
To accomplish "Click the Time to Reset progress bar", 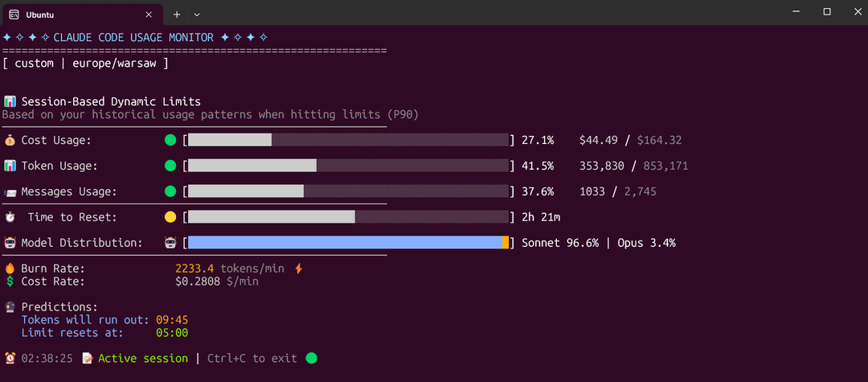I will 349,217.
